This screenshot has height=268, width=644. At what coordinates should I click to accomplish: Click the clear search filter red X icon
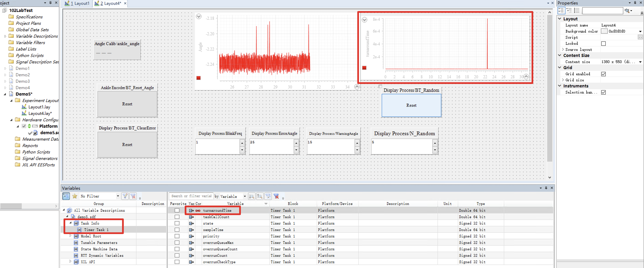(x=276, y=196)
